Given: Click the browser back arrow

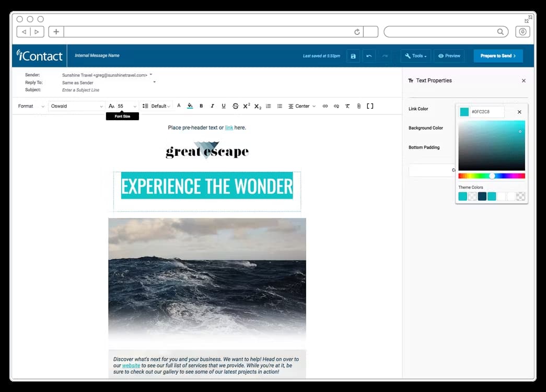Looking at the screenshot, I should coord(24,32).
